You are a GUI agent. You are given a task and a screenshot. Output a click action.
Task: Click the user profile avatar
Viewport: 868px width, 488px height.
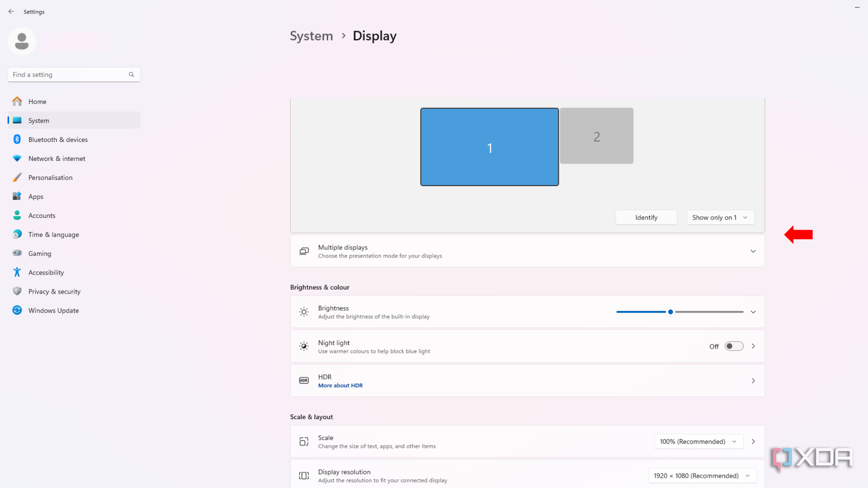[x=22, y=42]
